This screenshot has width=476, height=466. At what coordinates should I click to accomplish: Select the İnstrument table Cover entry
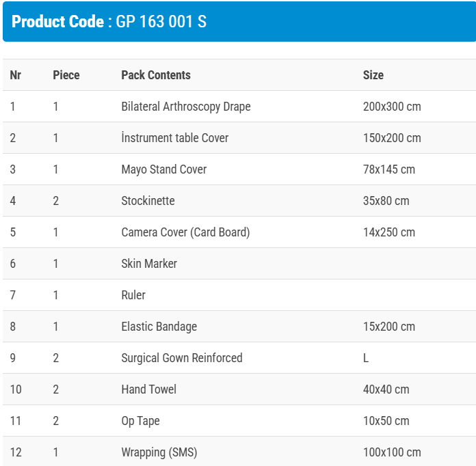tap(175, 138)
